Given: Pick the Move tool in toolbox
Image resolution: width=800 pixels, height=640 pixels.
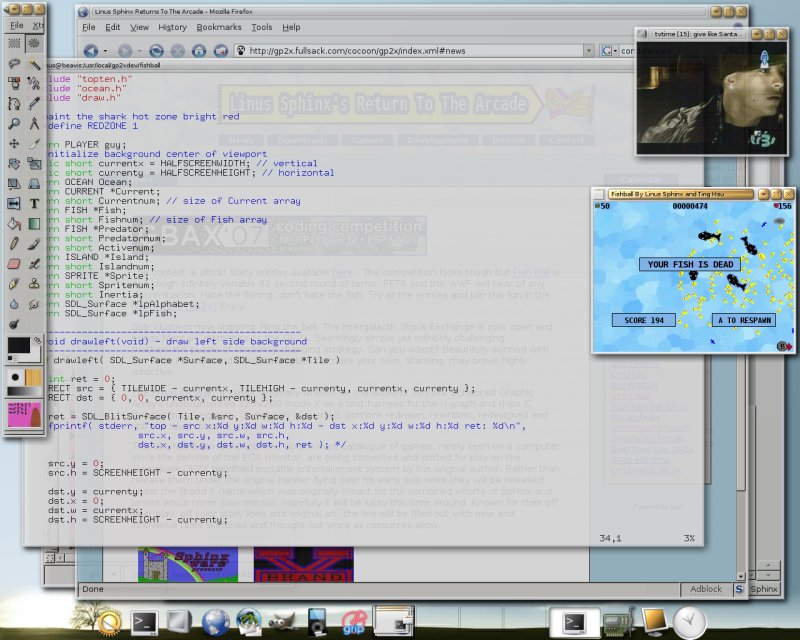Looking at the screenshot, I should point(14,144).
